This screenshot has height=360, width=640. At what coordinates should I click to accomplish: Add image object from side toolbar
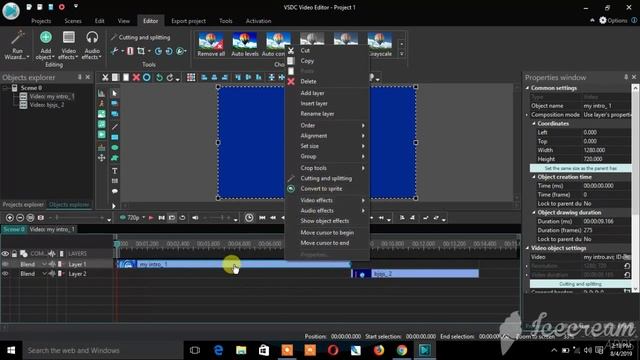[102, 114]
